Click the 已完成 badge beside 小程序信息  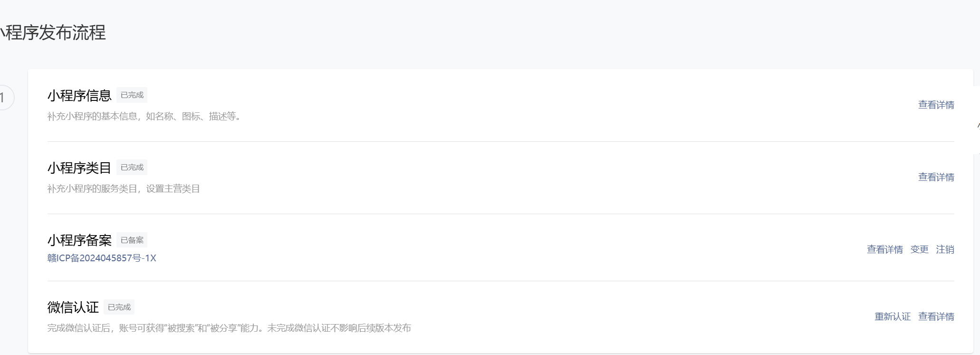pos(132,95)
